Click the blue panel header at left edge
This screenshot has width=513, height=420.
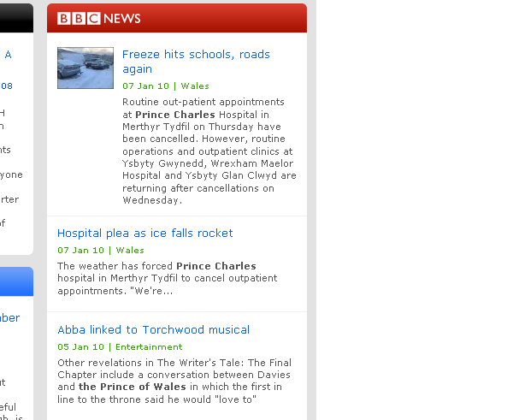coord(16,281)
